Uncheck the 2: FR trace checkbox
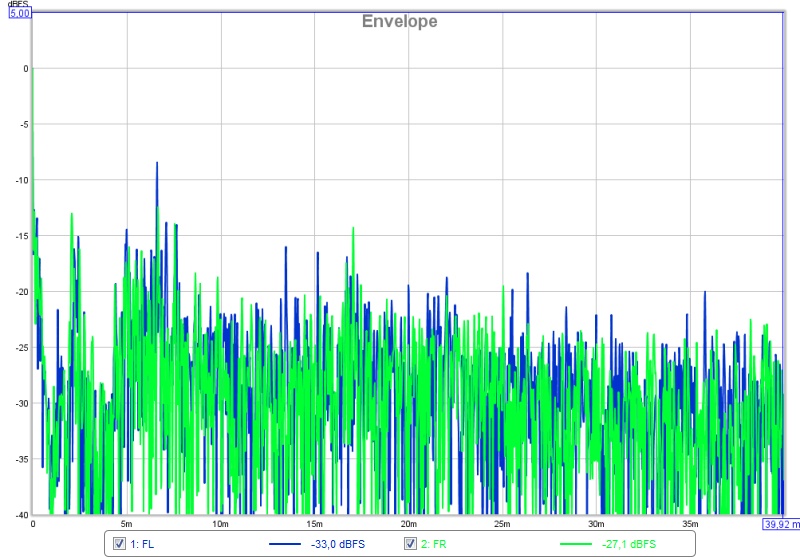This screenshot has width=800, height=558. [410, 544]
